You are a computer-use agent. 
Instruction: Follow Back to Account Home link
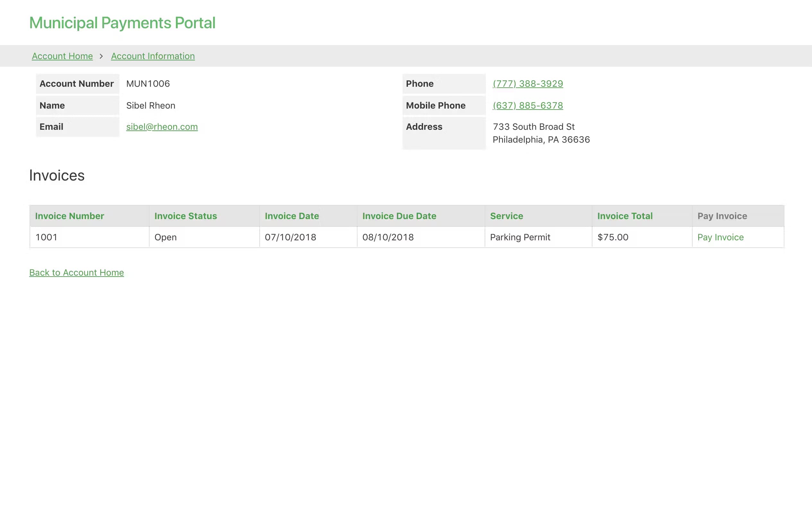click(77, 272)
